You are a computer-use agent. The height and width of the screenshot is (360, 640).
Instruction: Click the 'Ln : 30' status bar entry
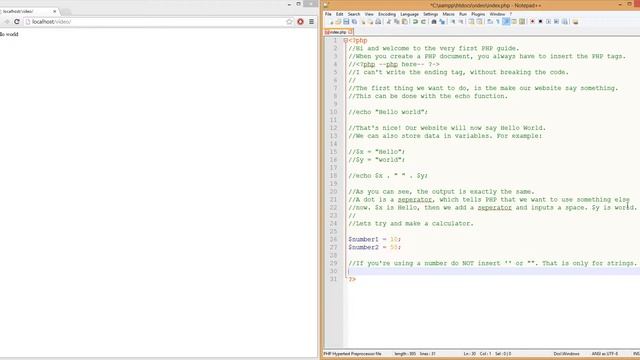470,353
